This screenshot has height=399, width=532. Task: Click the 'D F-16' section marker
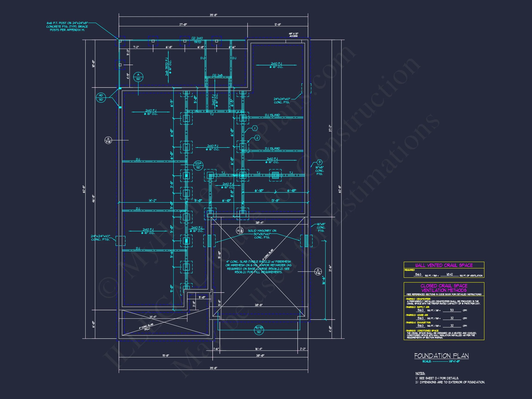318,272
